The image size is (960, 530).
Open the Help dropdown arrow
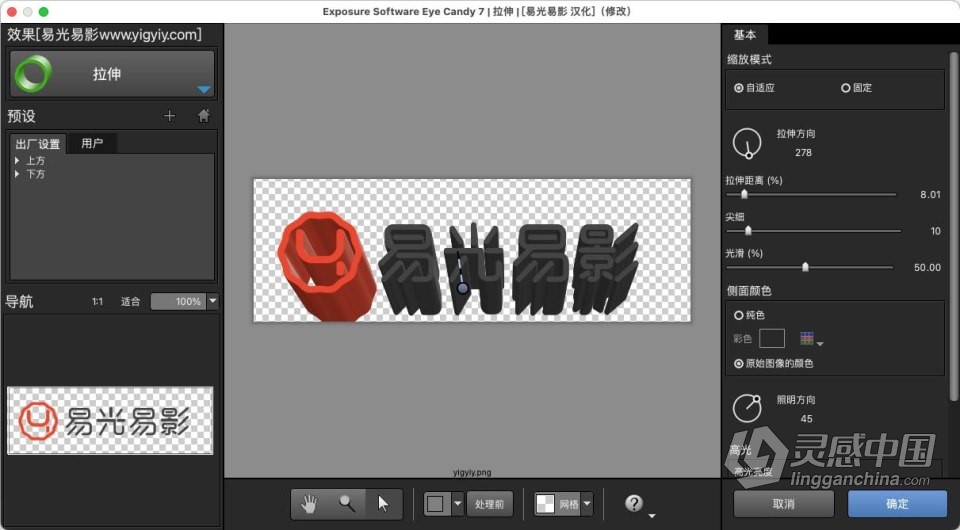tap(651, 515)
